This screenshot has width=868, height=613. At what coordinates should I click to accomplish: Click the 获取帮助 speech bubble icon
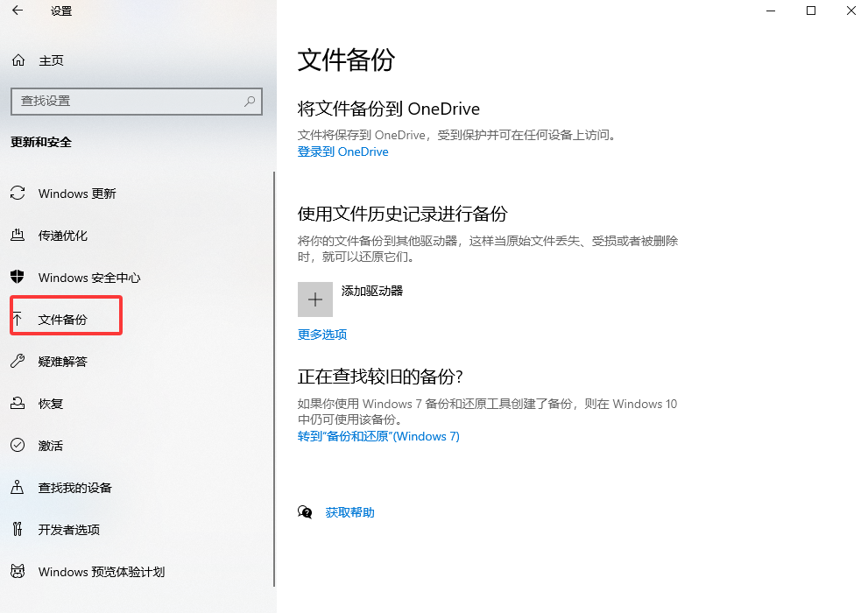(x=305, y=511)
